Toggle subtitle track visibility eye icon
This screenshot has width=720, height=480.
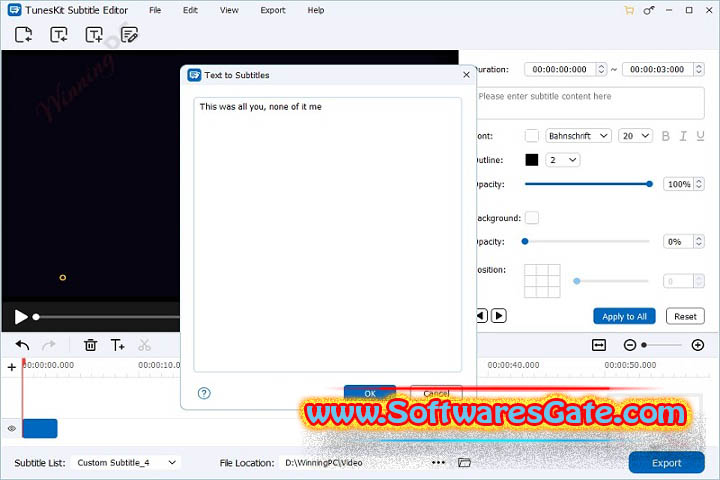12,429
